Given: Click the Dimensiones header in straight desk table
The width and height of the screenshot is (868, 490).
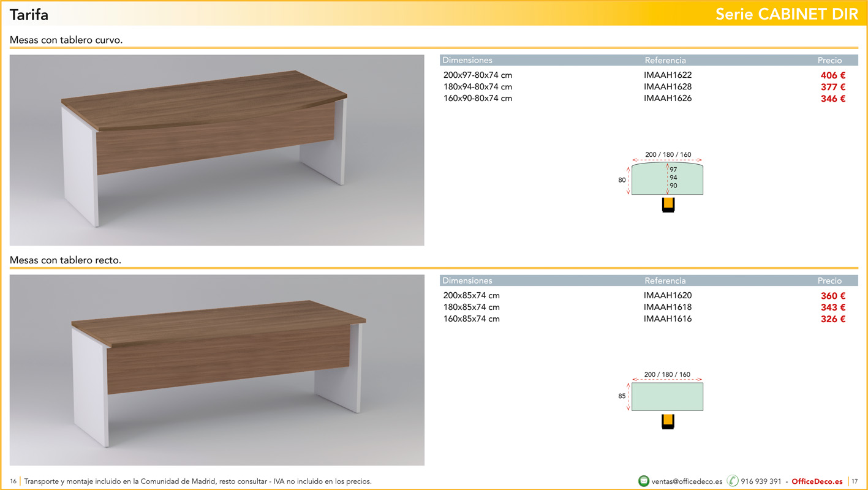Looking at the screenshot, I should tap(467, 281).
